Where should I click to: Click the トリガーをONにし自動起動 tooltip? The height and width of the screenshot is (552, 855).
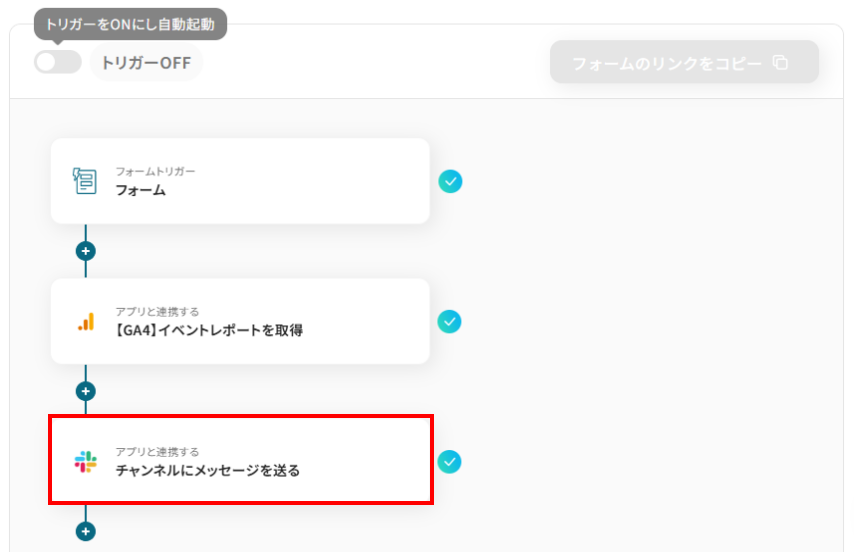(130, 25)
